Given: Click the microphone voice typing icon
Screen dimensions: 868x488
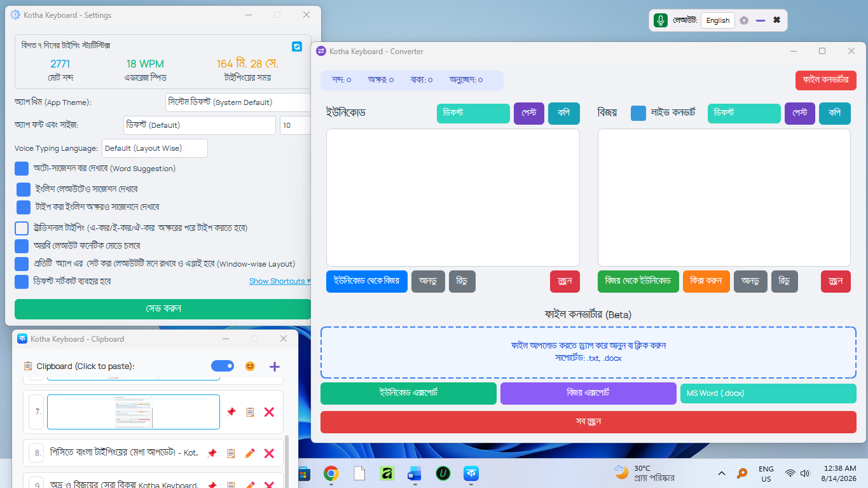Looking at the screenshot, I should [661, 20].
